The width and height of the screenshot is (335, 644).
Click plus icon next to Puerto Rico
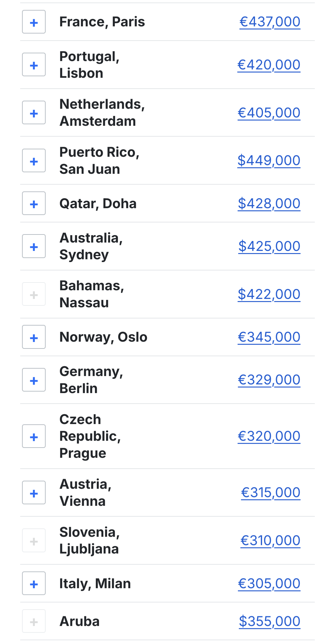click(x=34, y=161)
